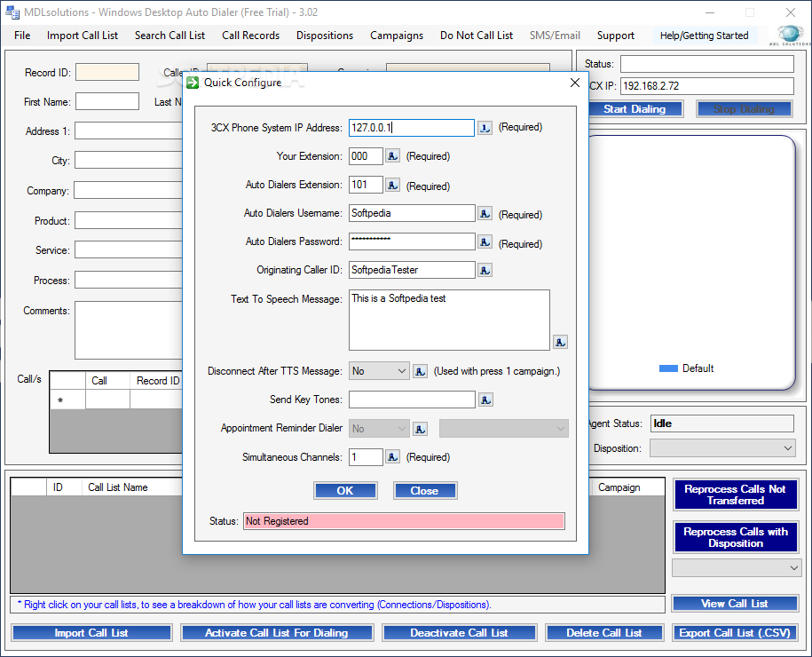This screenshot has height=657, width=812.
Task: Click help icon beside Text To Speech Message box
Action: coord(560,342)
